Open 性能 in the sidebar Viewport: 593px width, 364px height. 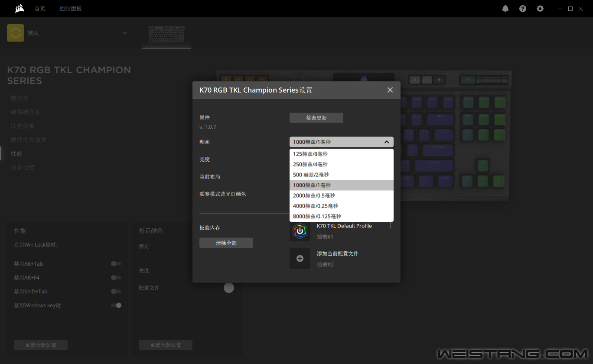[x=16, y=154]
